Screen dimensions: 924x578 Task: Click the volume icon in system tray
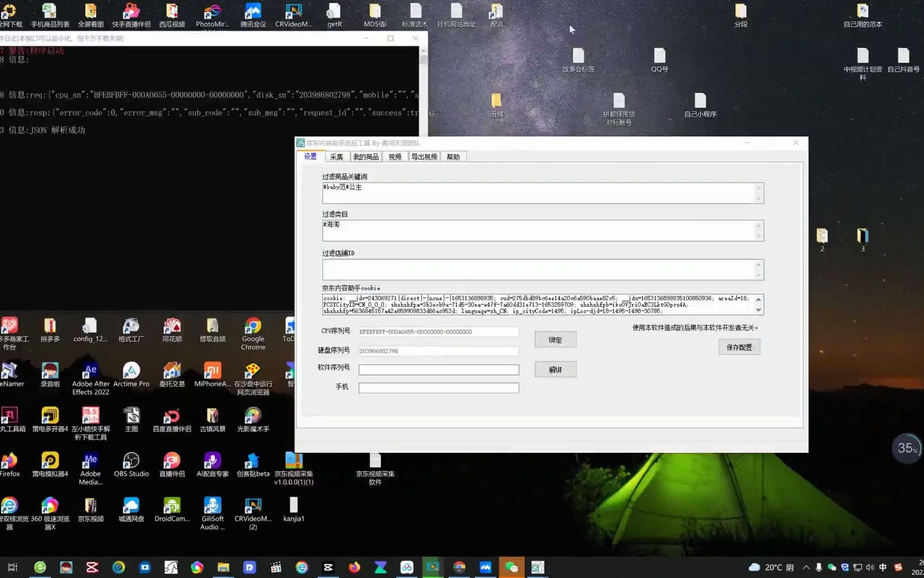click(870, 567)
